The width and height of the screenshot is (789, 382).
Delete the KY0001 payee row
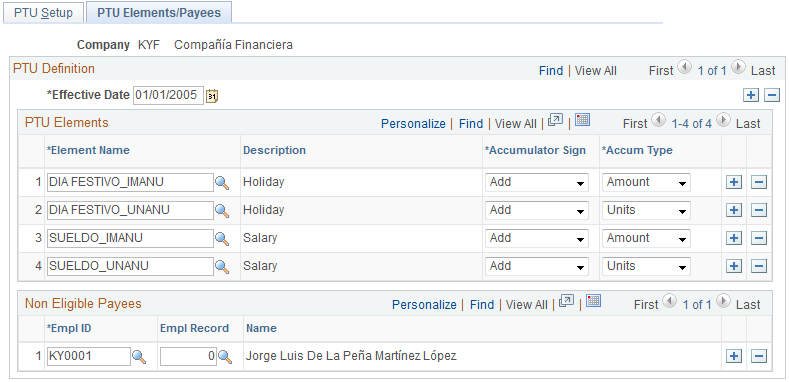(x=759, y=356)
